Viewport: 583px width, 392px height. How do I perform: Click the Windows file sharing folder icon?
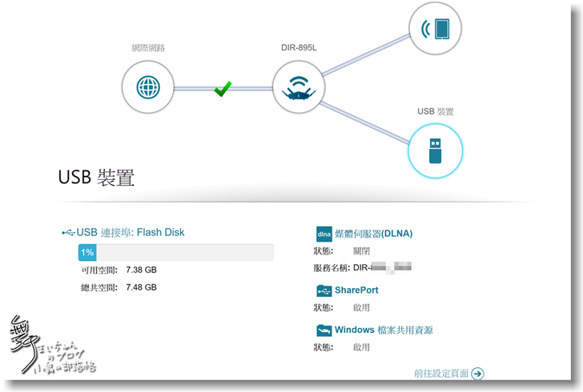324,330
